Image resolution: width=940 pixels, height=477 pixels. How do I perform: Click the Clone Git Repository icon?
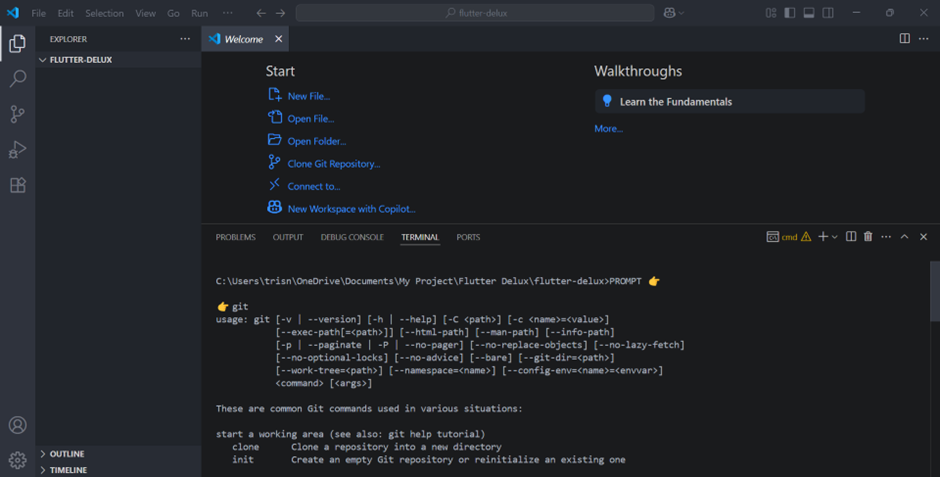275,162
